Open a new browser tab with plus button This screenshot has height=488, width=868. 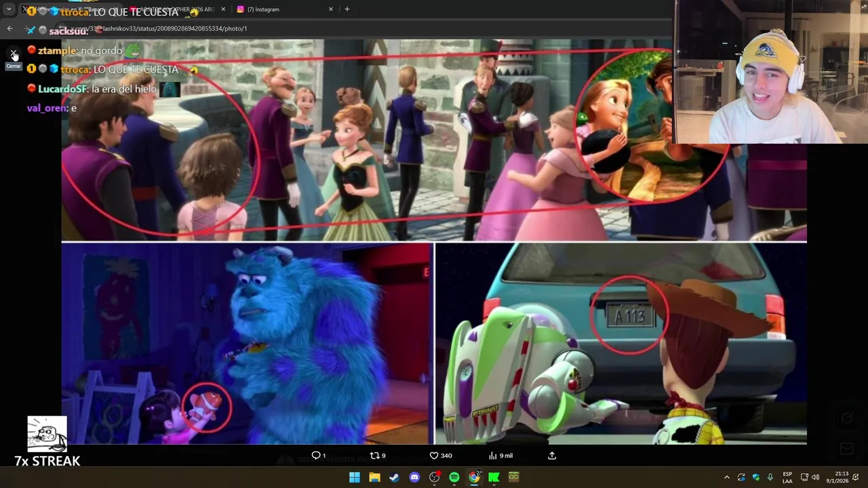(347, 9)
